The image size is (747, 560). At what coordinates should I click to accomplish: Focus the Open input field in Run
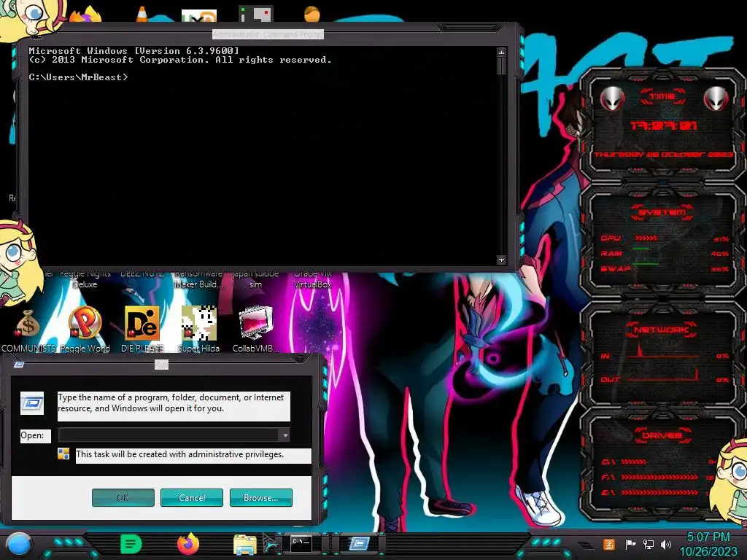point(169,435)
